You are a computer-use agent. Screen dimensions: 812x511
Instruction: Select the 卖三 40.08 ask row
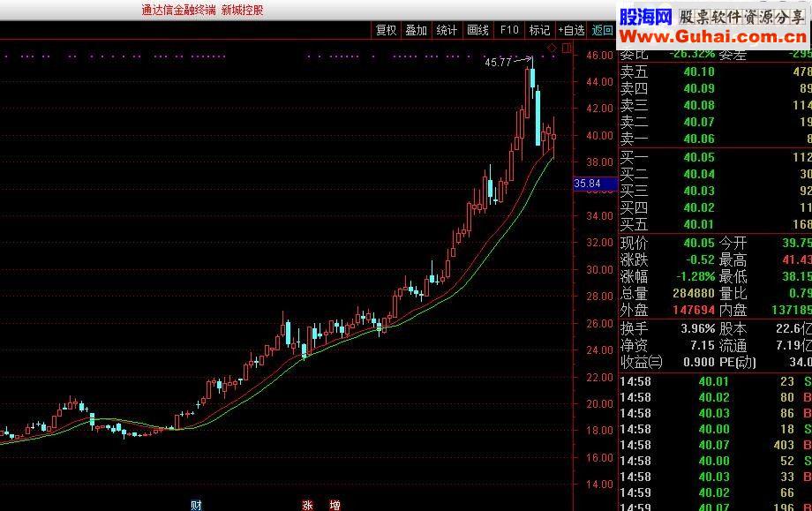pyautogui.click(x=716, y=105)
